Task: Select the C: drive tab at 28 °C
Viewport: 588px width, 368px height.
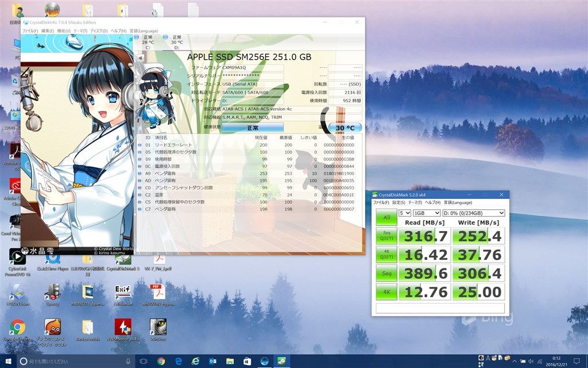Action: coord(148,42)
